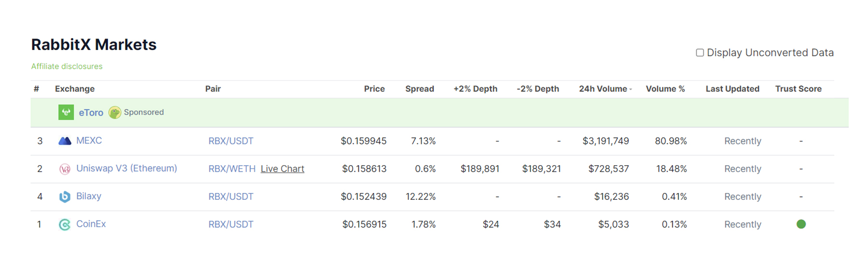This screenshot has width=868, height=261.
Task: Click the CoinEx exchange logo icon
Action: (x=65, y=224)
